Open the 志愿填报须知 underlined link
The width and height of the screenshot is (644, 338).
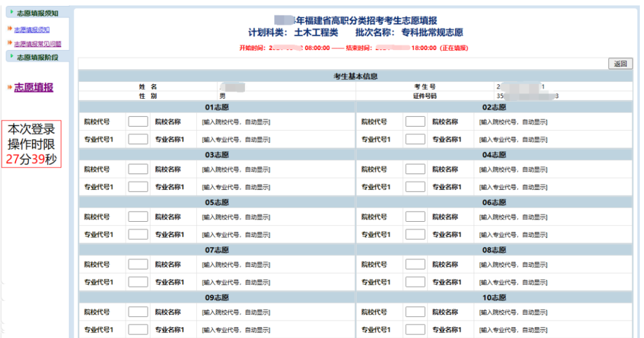(32, 30)
